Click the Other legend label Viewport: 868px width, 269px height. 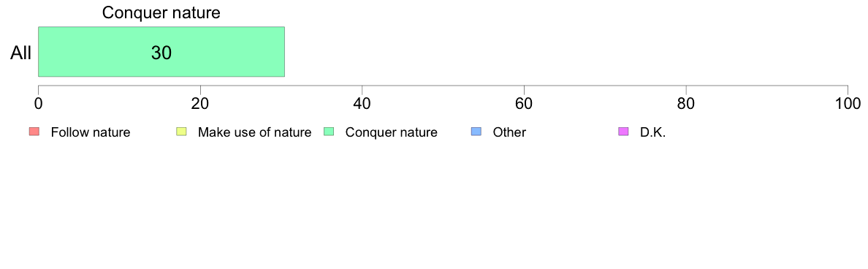509,132
